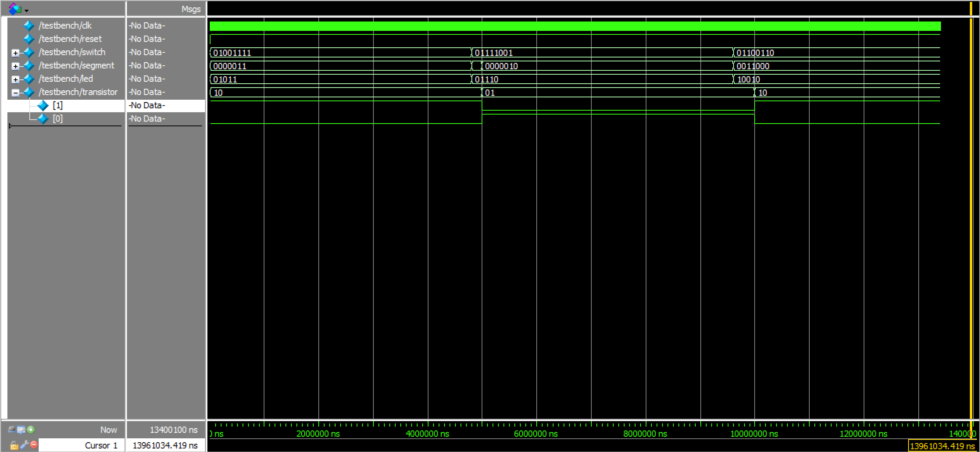This screenshot has width=980, height=452.
Task: Click the insert cursor green plus icon
Action: (31, 430)
